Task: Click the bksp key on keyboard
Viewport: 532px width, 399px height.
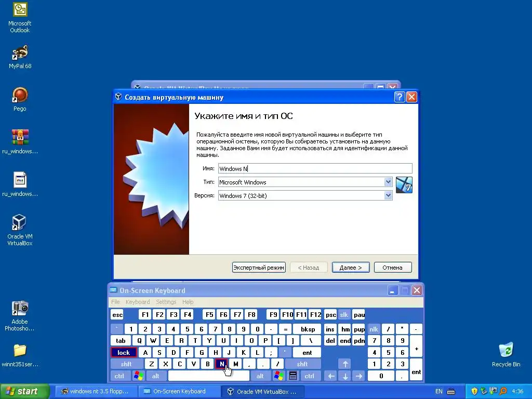Action: point(308,329)
